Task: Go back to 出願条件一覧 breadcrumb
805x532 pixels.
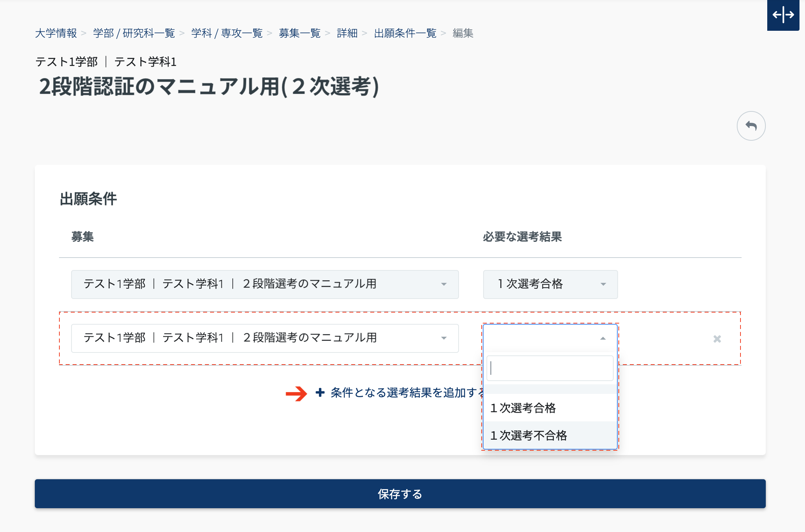Action: coord(405,33)
